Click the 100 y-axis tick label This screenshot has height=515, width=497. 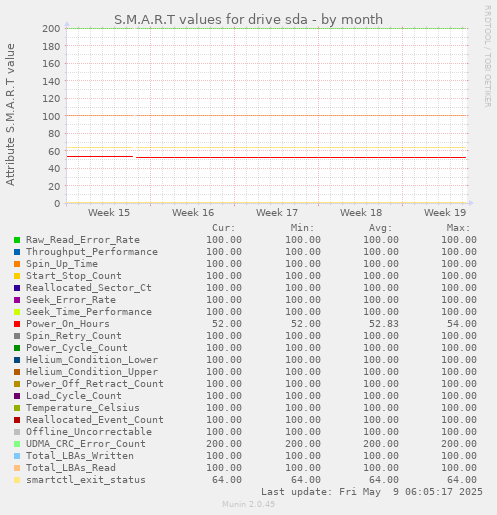[x=51, y=116]
